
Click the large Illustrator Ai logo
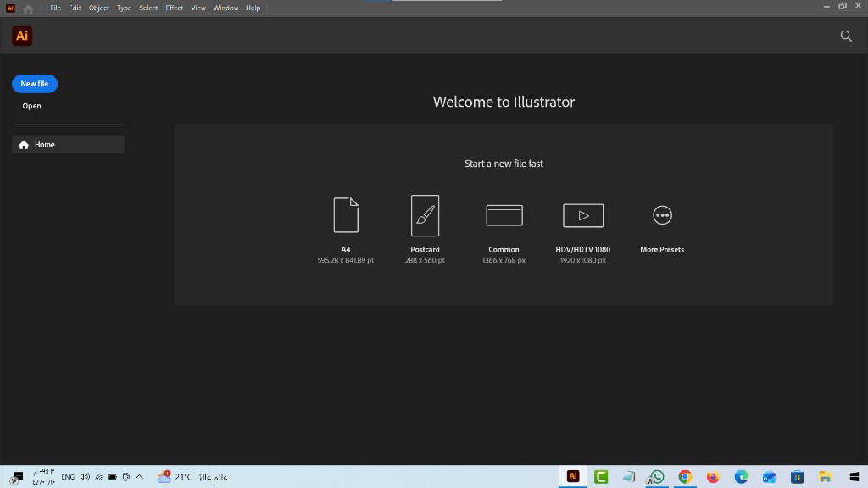click(23, 36)
